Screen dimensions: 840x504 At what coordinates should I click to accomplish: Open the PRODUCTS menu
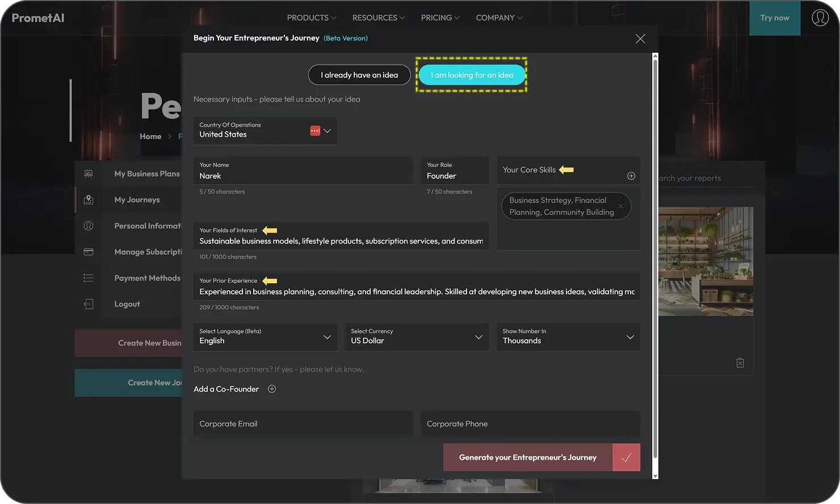311,18
